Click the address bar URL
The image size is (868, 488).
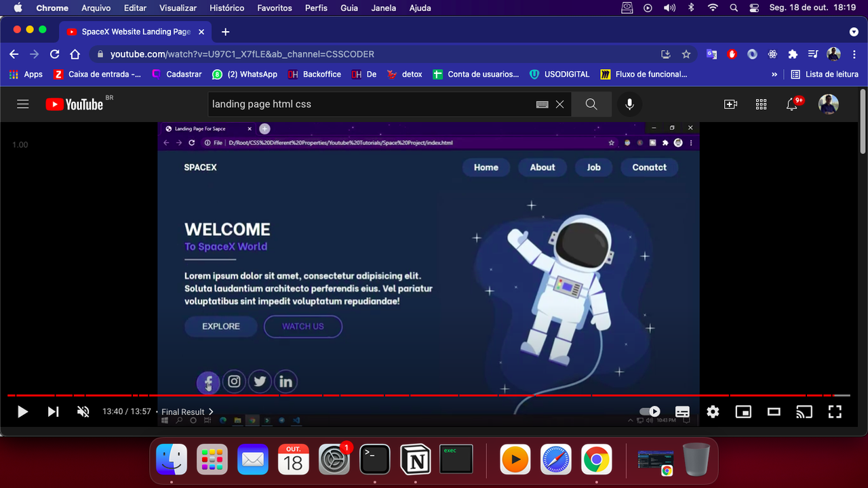click(242, 54)
